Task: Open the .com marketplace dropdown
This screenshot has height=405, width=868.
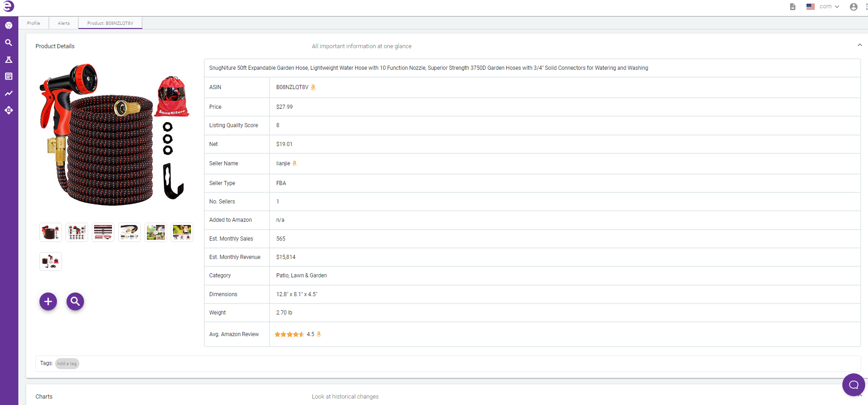Action: pyautogui.click(x=829, y=6)
